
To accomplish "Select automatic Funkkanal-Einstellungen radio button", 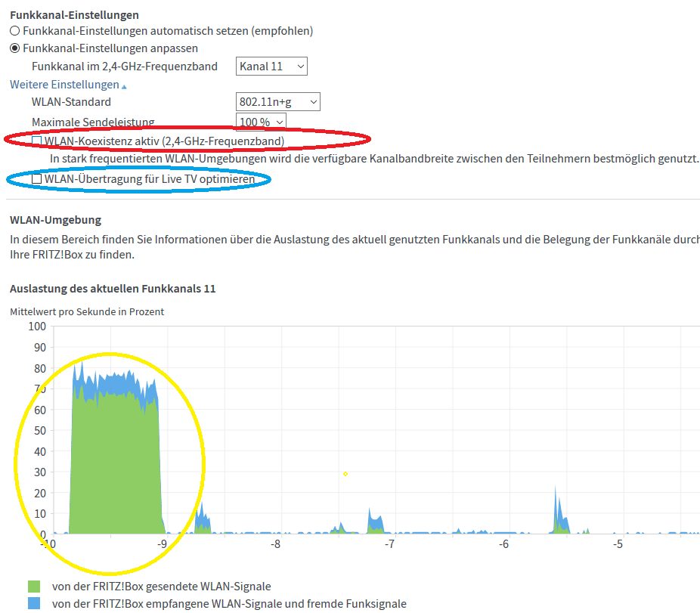I will (x=14, y=31).
